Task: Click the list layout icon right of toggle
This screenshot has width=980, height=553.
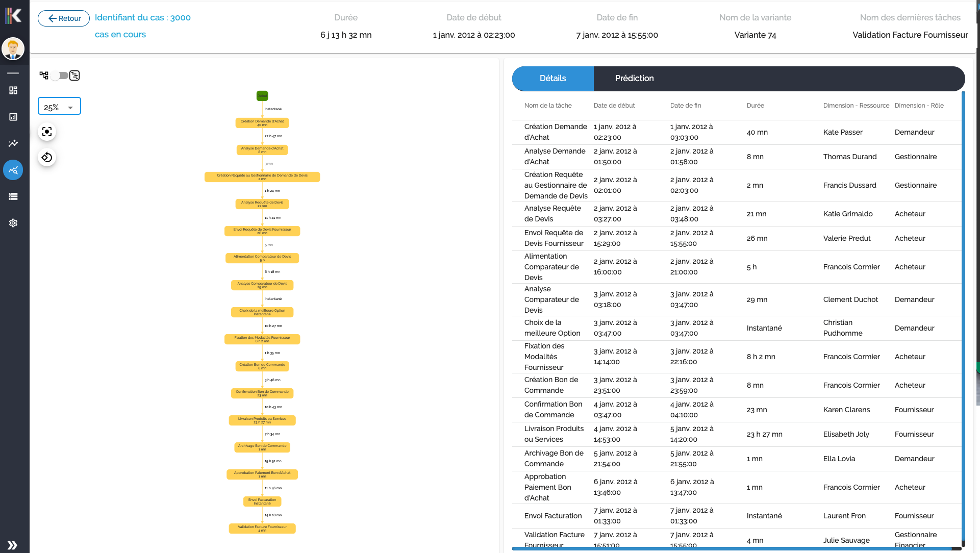Action: (75, 76)
